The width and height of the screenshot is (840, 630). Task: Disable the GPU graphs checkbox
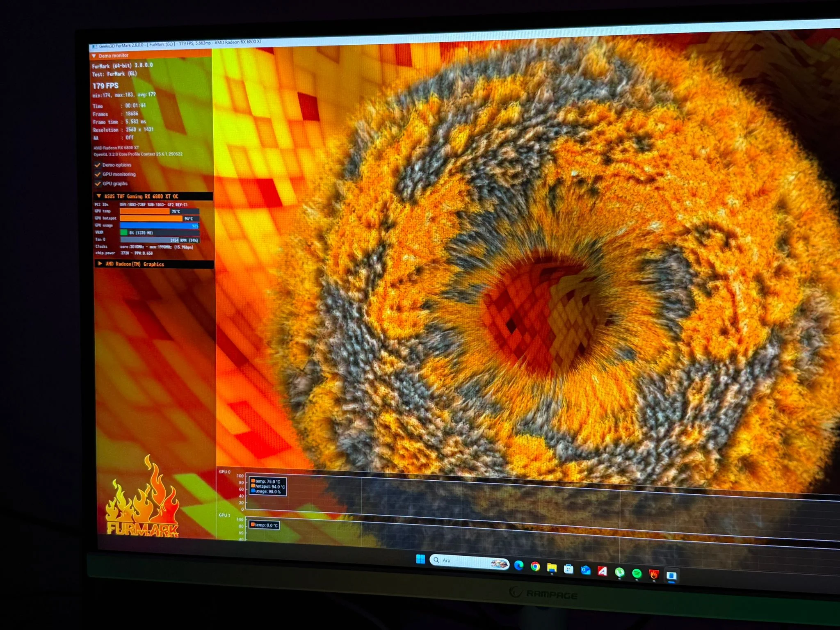(98, 184)
